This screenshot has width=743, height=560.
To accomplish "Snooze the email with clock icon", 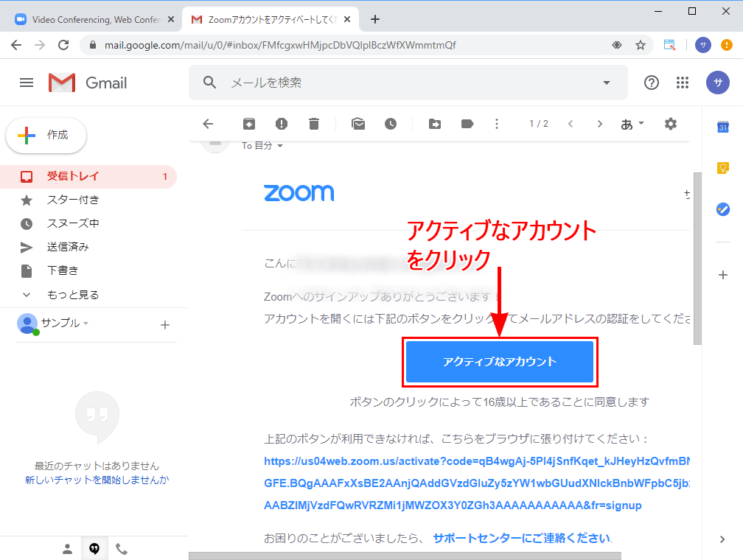I will coord(391,124).
